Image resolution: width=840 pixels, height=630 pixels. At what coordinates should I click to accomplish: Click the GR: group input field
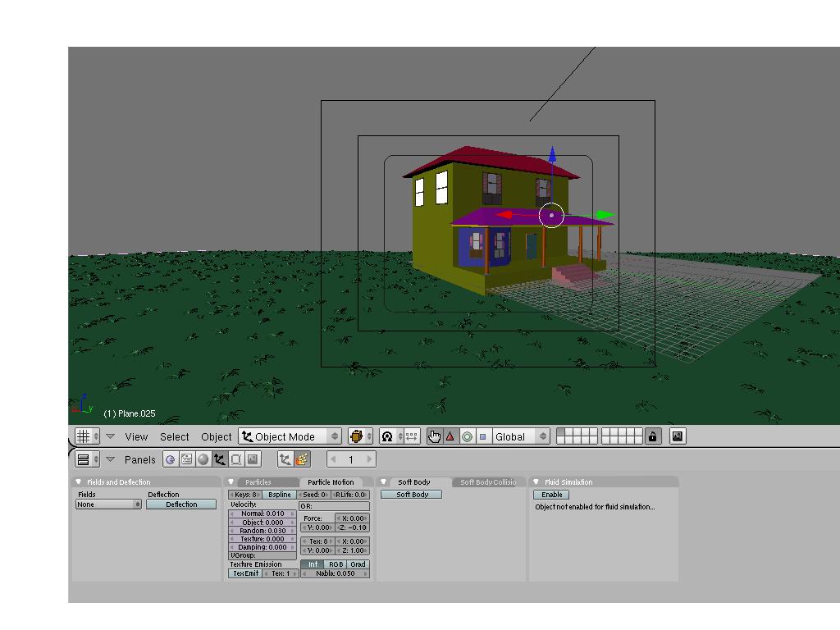pyautogui.click(x=335, y=505)
